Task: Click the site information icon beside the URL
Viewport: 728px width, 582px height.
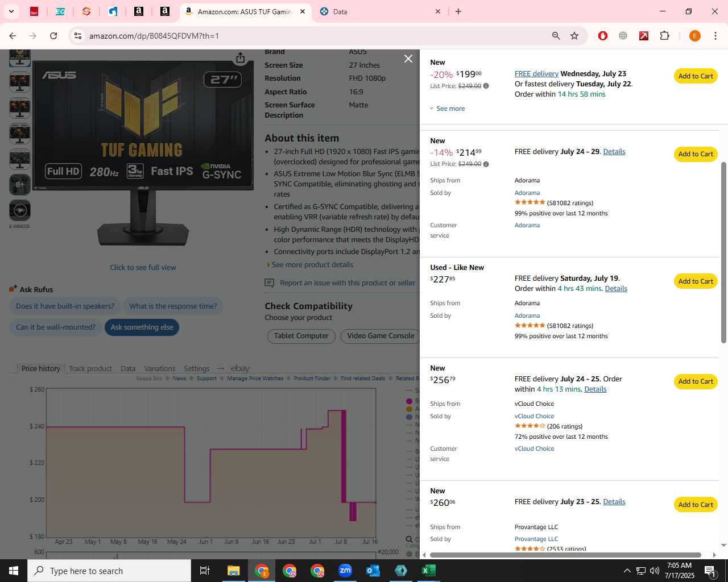Action: 78,36
